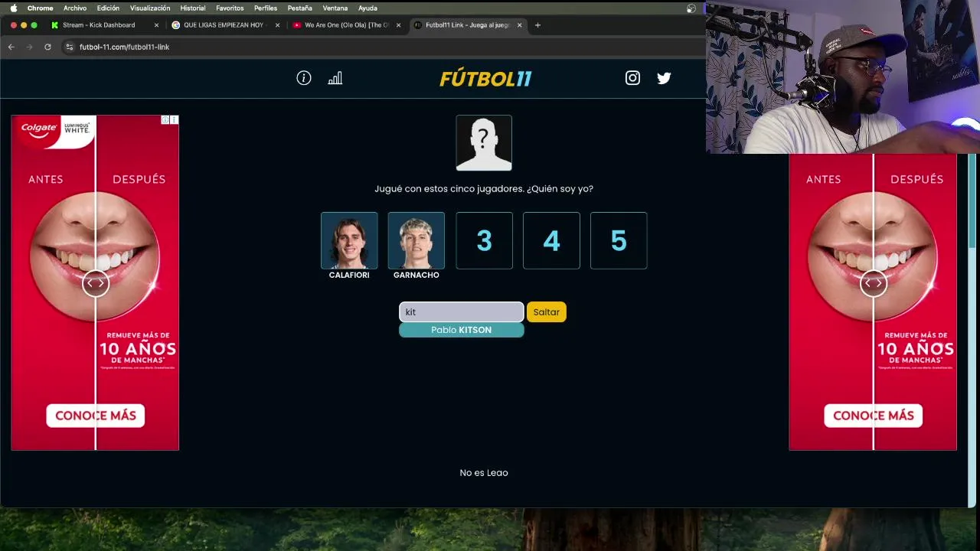Open the Ayuda menu
980x551 pixels.
click(x=367, y=8)
